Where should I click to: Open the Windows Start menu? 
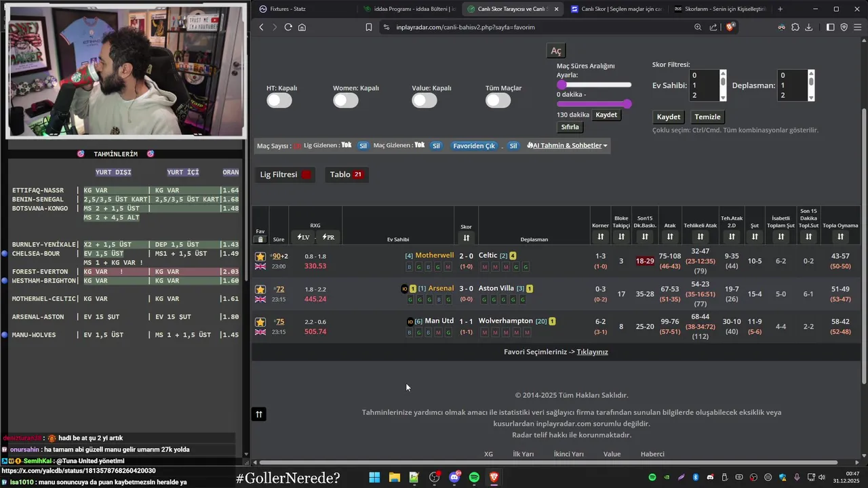(374, 477)
